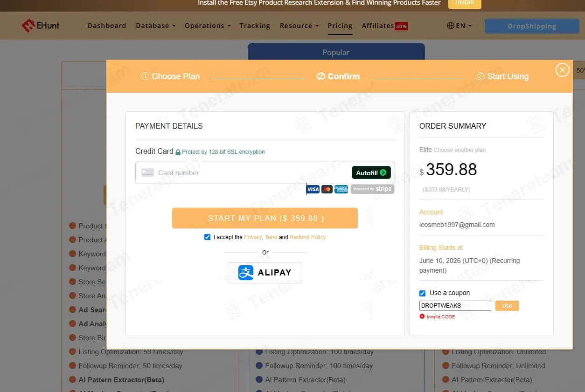Expand the Resource menu dropdown
Image resolution: width=585 pixels, height=392 pixels.
click(x=299, y=26)
